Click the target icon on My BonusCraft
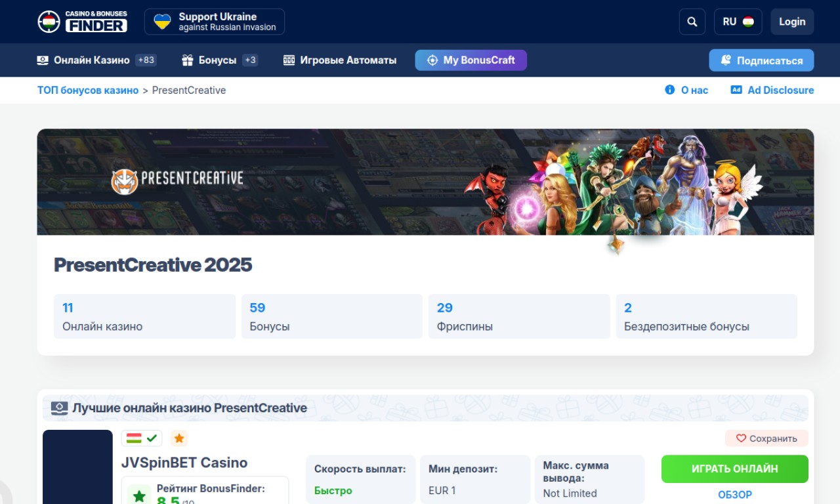The width and height of the screenshot is (840, 504). pos(432,60)
